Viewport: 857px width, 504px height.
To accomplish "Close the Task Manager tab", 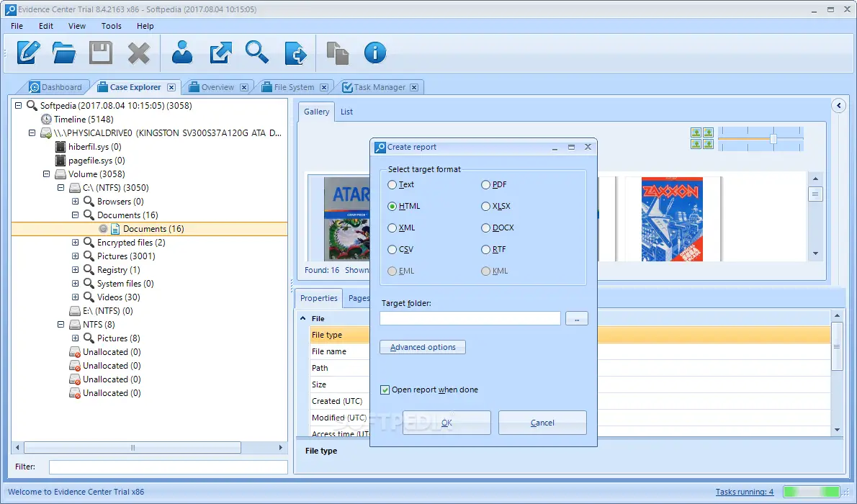I will click(x=414, y=87).
